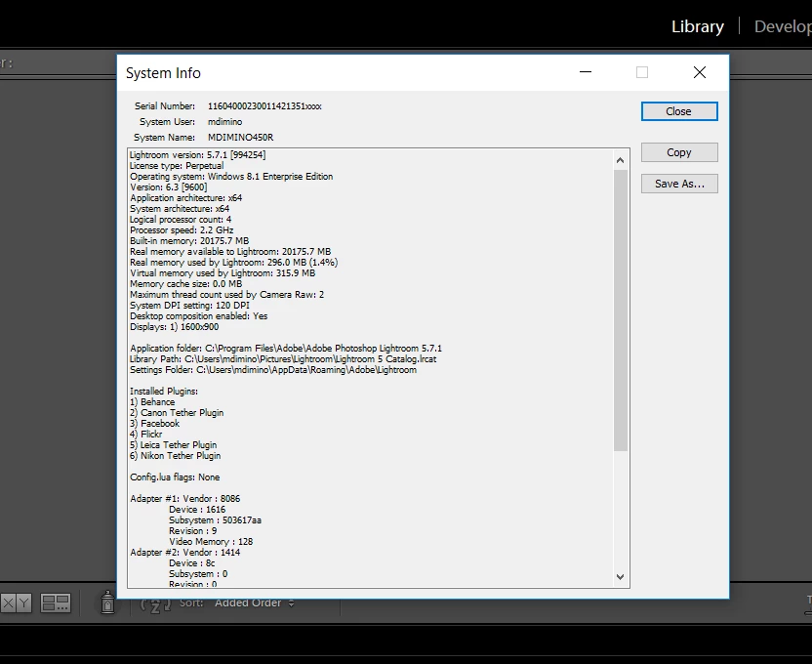Click Desktop composition enabled: Yes line
Screen dimensions: 812x664
click(198, 316)
